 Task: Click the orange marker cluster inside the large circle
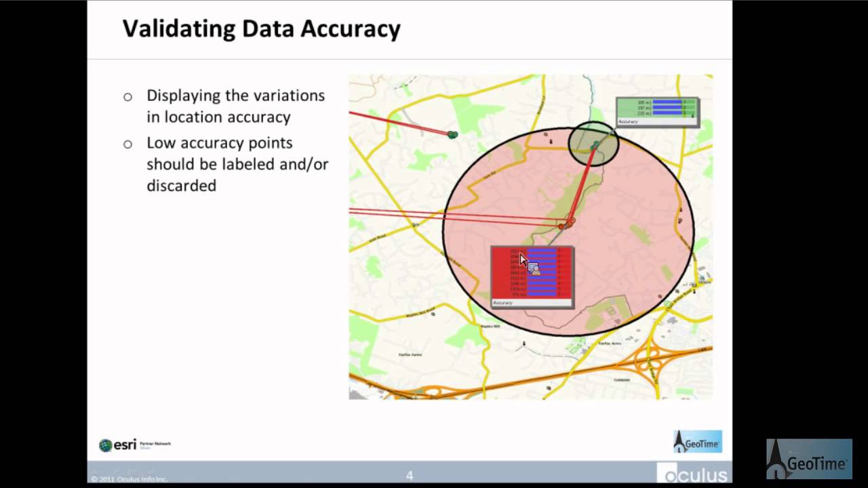click(x=567, y=223)
